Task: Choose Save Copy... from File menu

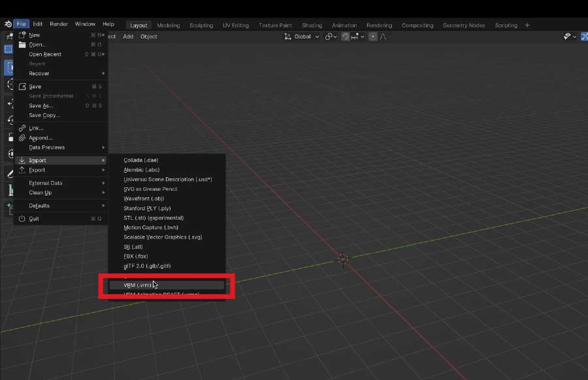Action: 60,115
